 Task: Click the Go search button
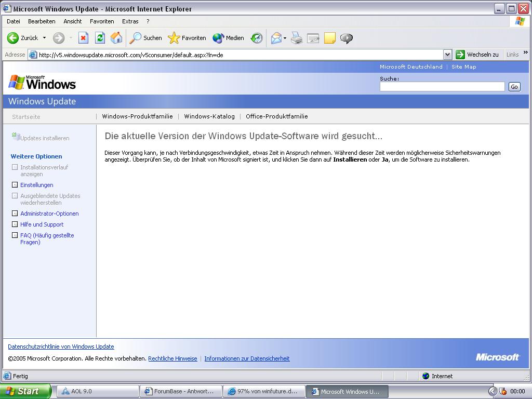(x=514, y=87)
